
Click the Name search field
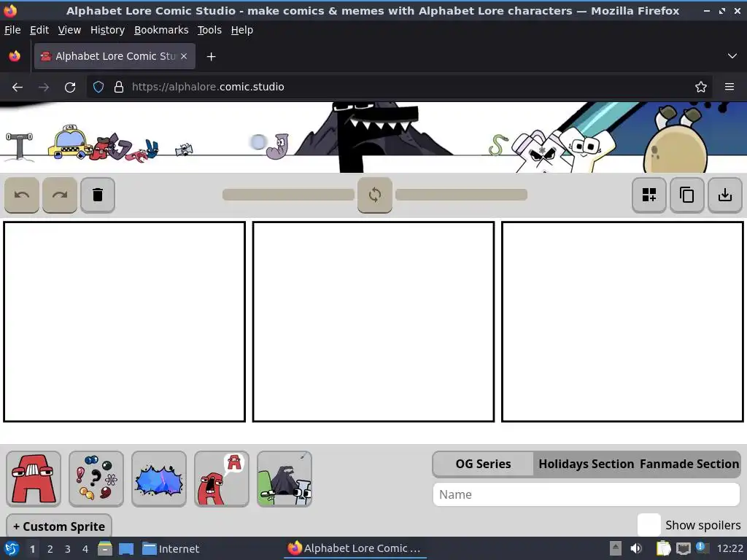587,495
